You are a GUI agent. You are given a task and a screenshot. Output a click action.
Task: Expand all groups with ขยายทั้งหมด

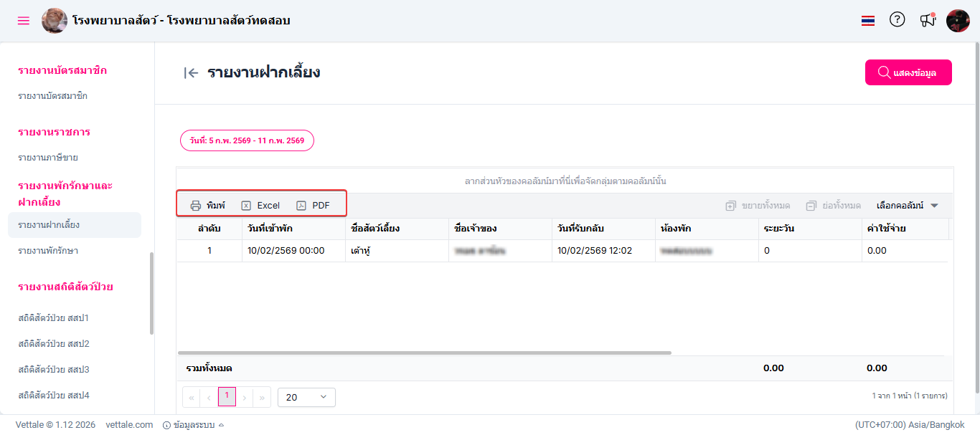tap(758, 206)
